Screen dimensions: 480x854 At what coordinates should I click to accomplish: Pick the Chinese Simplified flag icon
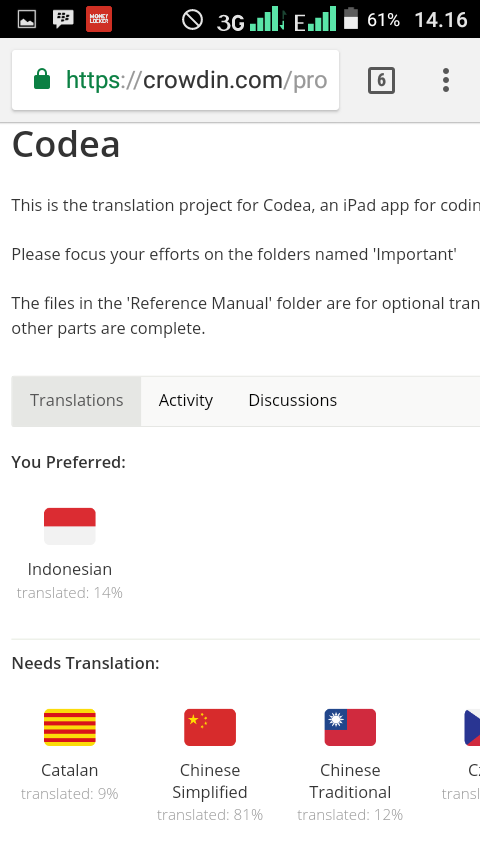click(x=210, y=727)
